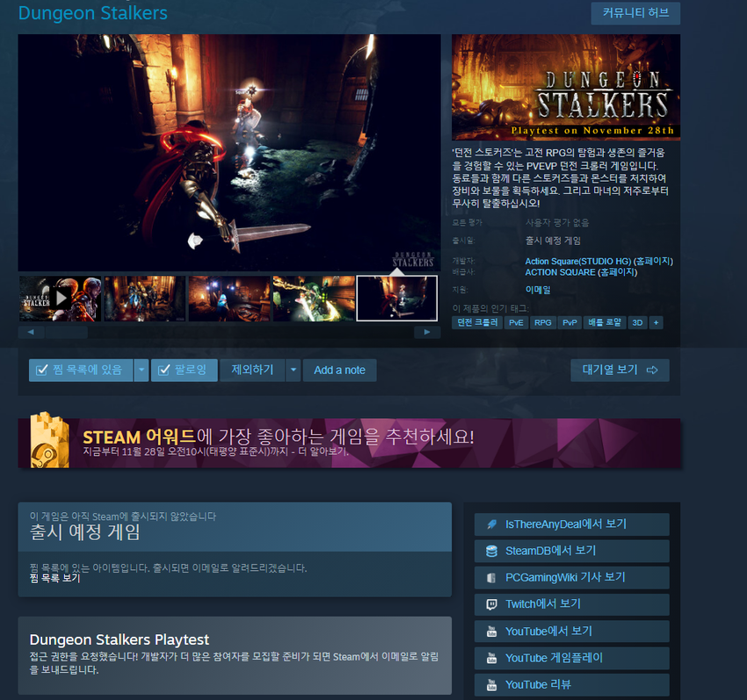Click the Dungeon Stalkers Playtest heading
This screenshot has height=700, width=747.
[x=120, y=639]
